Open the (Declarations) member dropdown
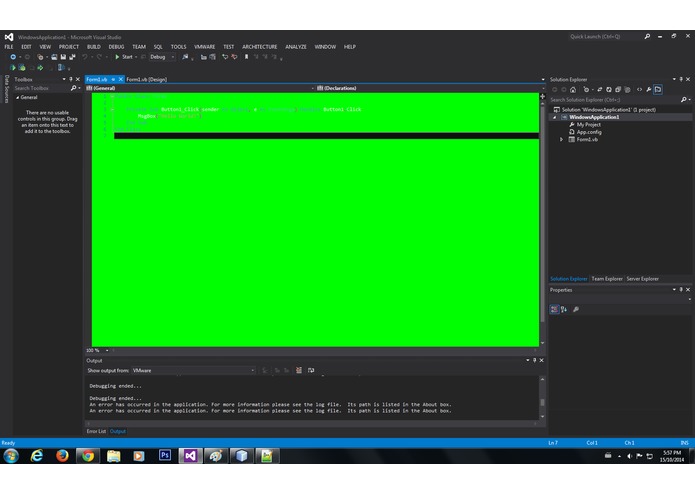The width and height of the screenshot is (695, 494). pos(431,88)
